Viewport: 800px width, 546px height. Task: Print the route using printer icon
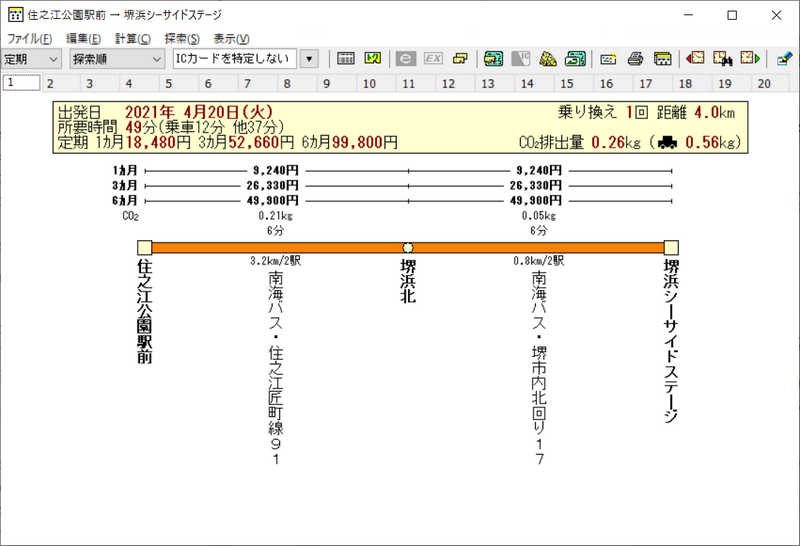(635, 59)
